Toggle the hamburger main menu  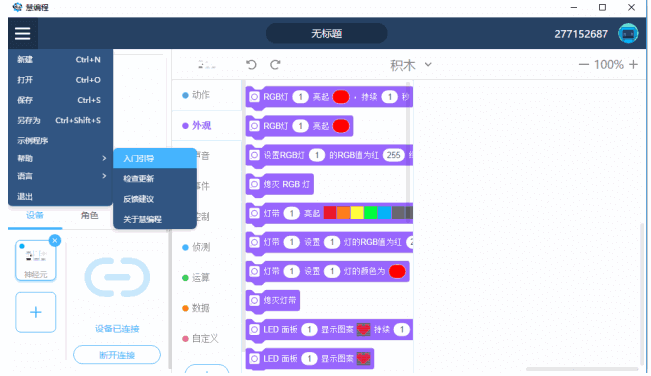click(x=23, y=33)
